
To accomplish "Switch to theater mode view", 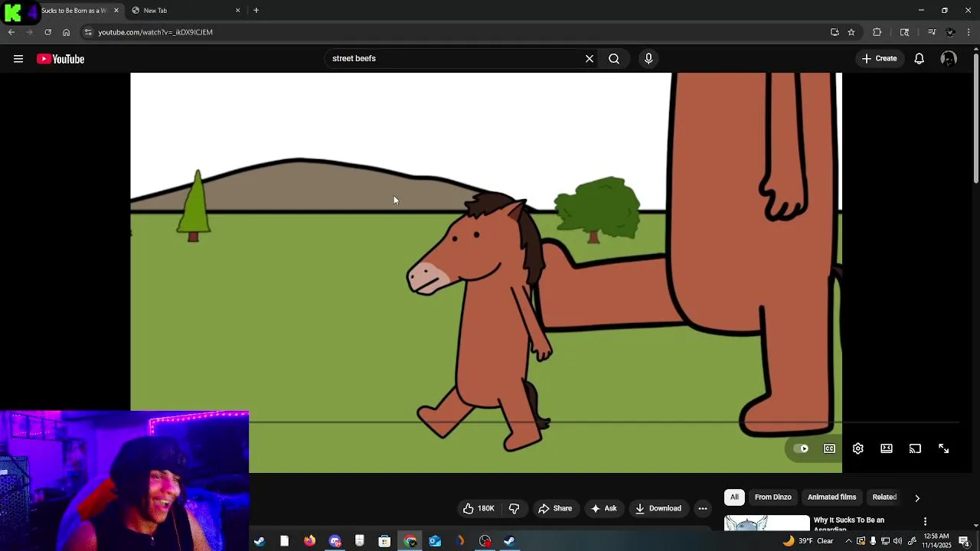I will [887, 448].
